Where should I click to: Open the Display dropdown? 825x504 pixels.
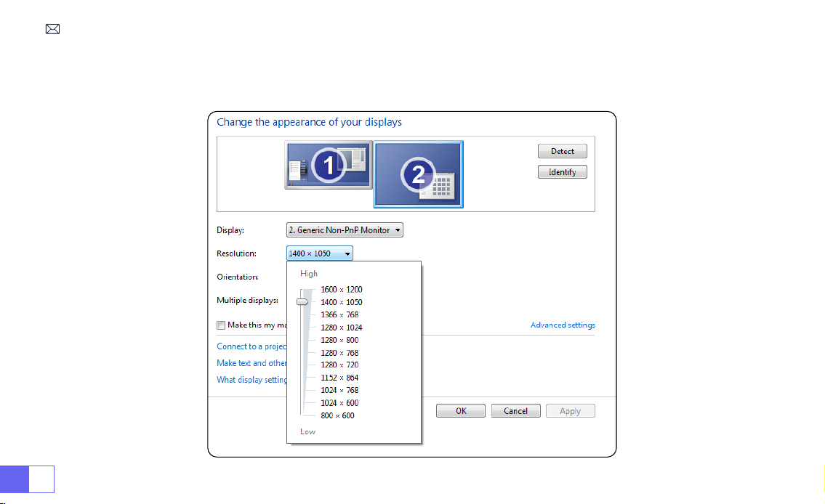(345, 230)
